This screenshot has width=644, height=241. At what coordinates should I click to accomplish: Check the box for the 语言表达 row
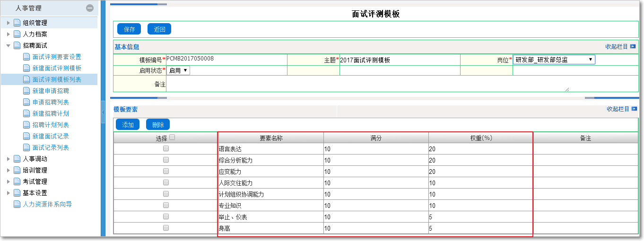(166, 148)
